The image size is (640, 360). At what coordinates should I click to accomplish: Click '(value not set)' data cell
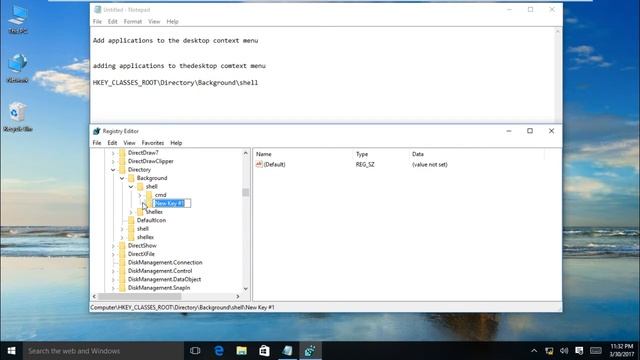point(429,164)
